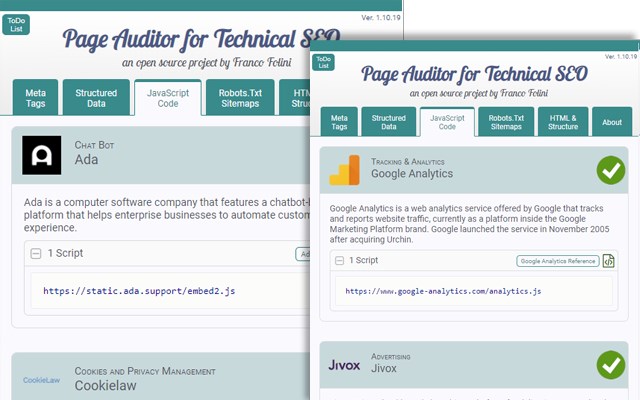This screenshot has height=400, width=640.
Task: Open ToDo List in back window
Action: pyautogui.click(x=16, y=24)
